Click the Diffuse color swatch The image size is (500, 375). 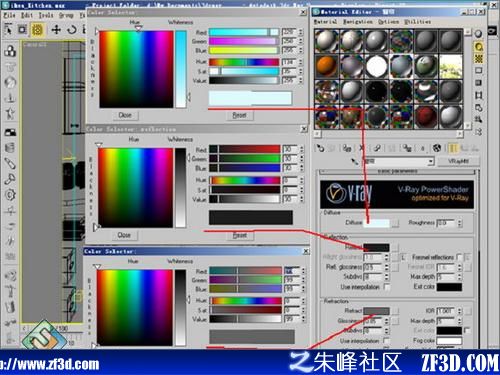376,223
